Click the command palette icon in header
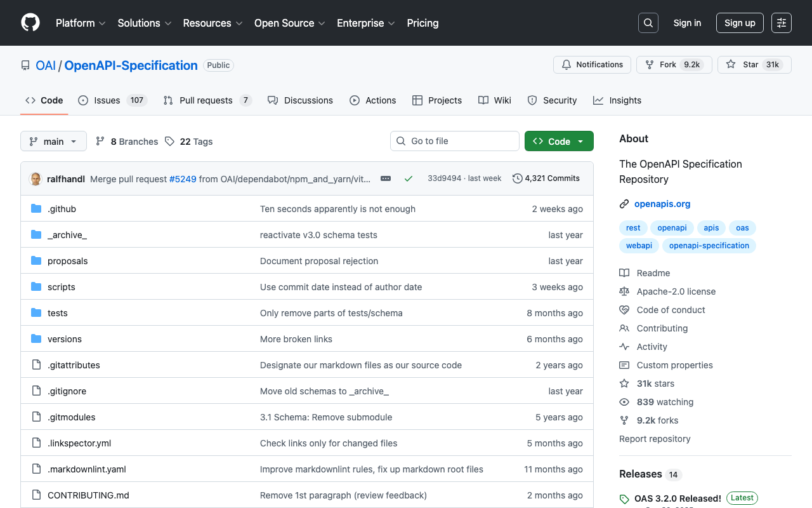The image size is (812, 508). [781, 23]
